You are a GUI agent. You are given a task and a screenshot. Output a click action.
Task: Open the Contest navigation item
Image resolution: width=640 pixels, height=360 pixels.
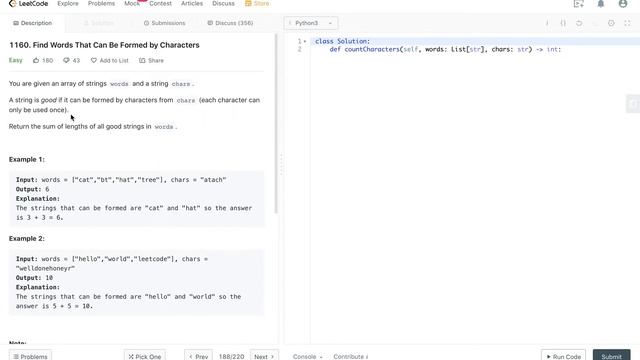[x=160, y=3]
